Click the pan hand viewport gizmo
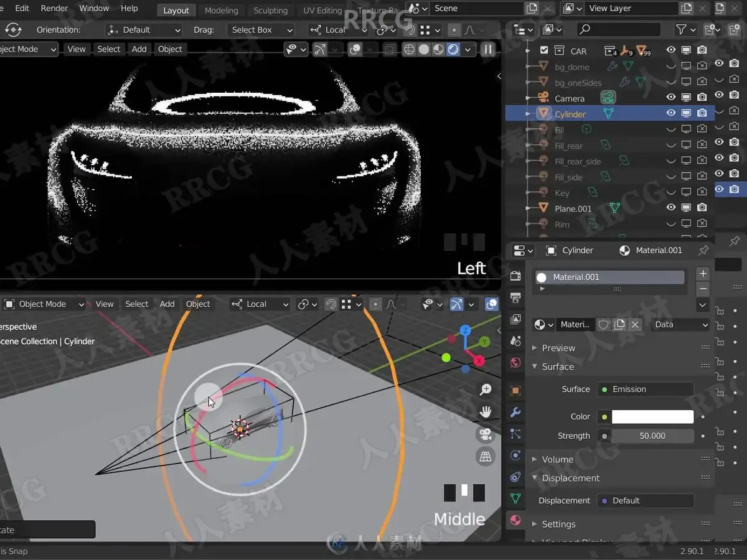The image size is (747, 560). (x=486, y=412)
